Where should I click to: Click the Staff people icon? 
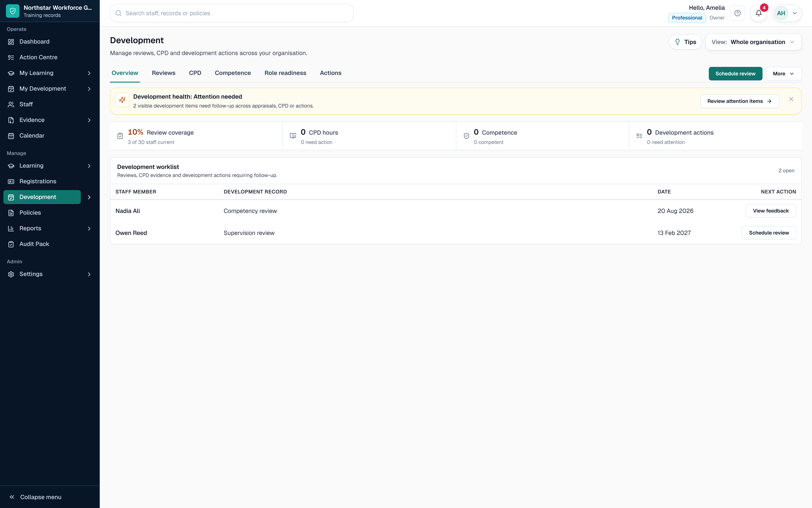point(11,104)
